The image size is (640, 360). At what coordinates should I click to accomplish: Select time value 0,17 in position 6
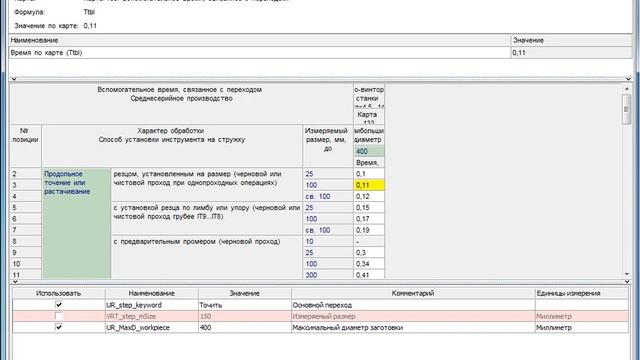point(369,219)
